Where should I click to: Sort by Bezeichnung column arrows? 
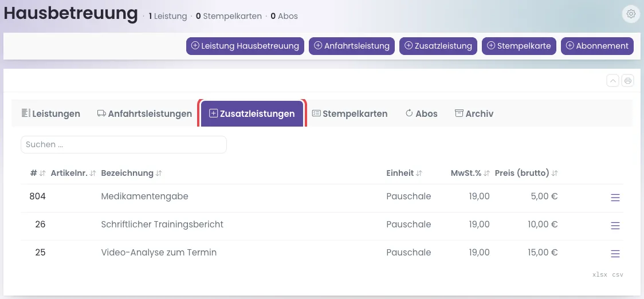tap(159, 174)
